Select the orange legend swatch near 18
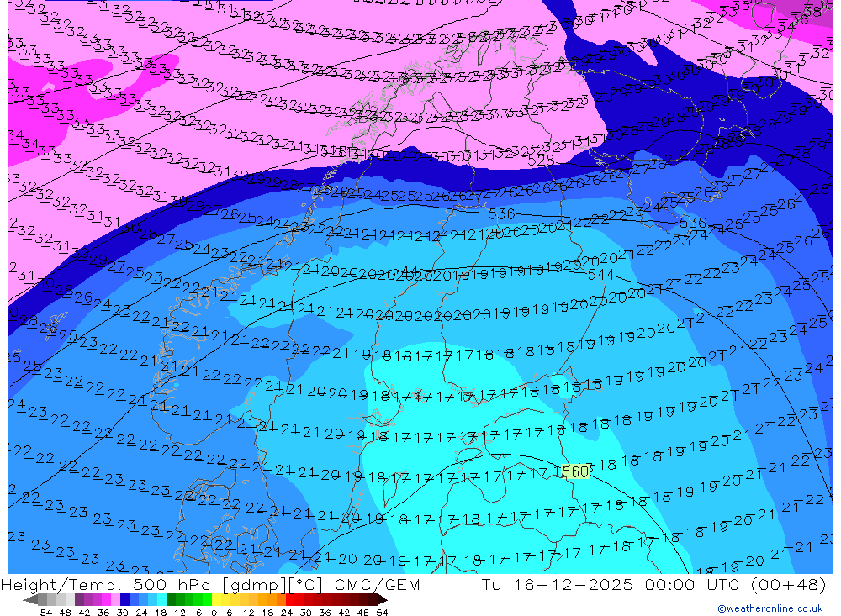The width and height of the screenshot is (841, 616). (x=272, y=599)
